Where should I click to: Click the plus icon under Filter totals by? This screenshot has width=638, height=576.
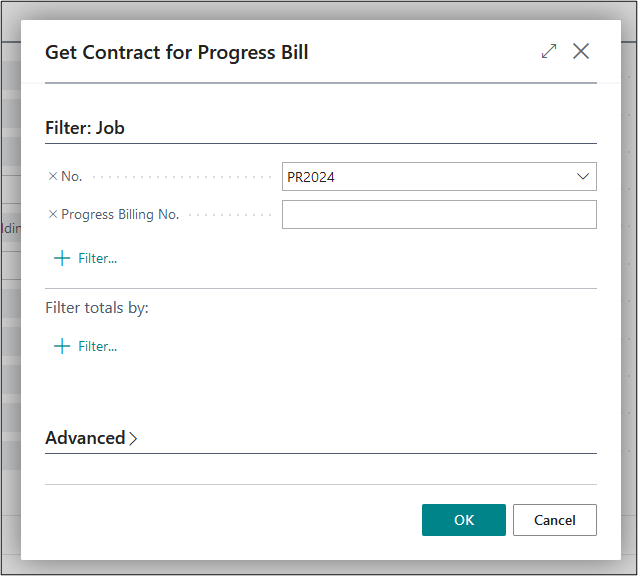[62, 346]
